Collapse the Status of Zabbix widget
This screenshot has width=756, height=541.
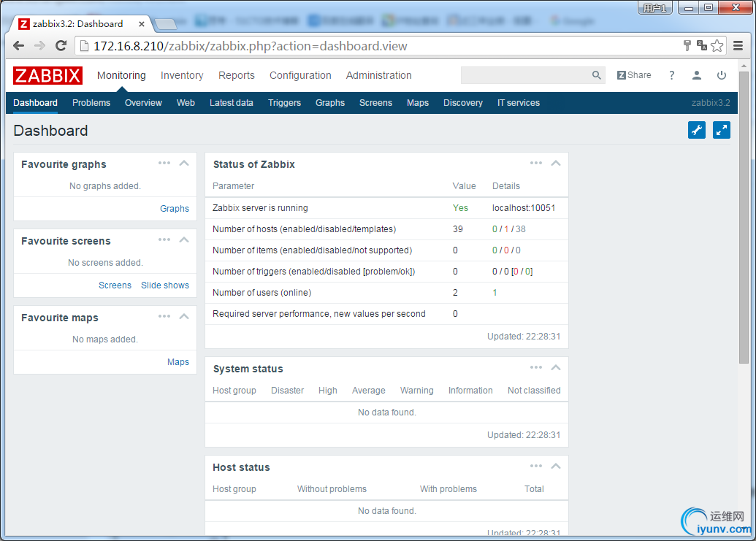click(x=555, y=163)
